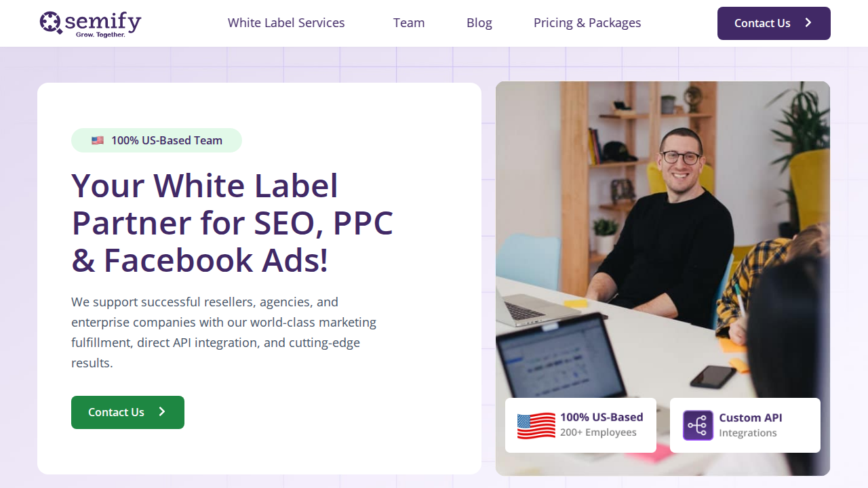The width and height of the screenshot is (868, 488).
Task: Click the Semify circular logo icon
Action: [x=51, y=22]
